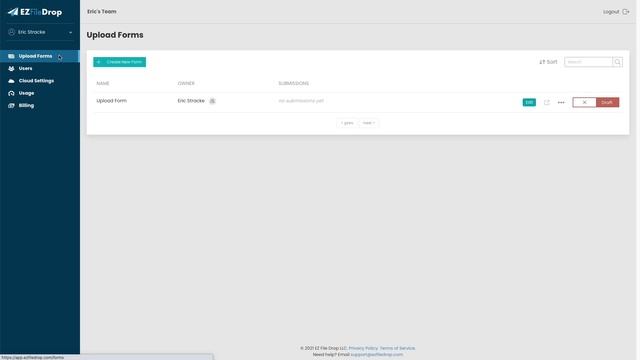Click the SUBMISSIONS column header

(x=293, y=83)
